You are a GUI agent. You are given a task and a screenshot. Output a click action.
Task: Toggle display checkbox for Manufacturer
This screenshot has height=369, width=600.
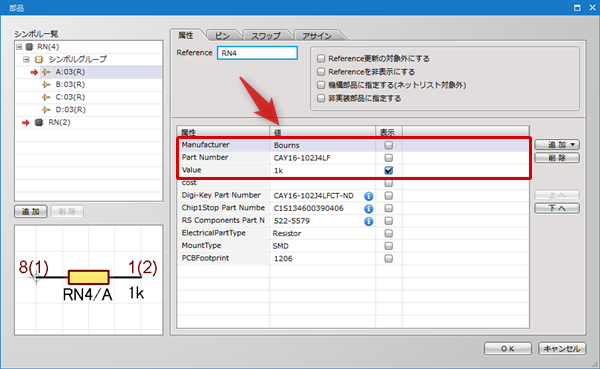tap(388, 145)
